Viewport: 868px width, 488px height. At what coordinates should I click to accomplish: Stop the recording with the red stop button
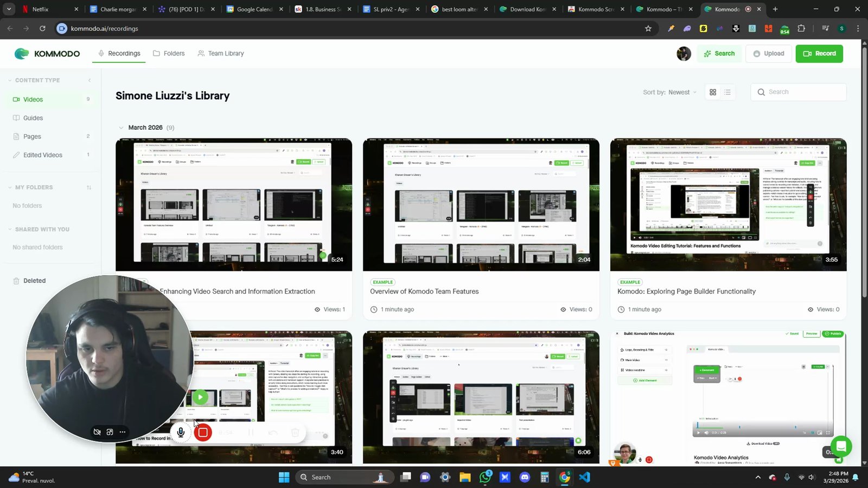[x=203, y=432]
